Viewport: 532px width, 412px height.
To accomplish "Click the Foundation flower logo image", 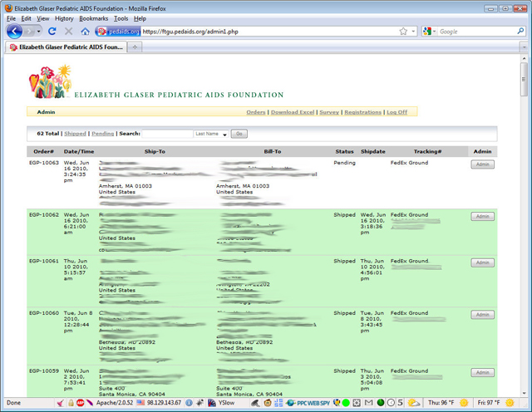I will click(x=50, y=81).
